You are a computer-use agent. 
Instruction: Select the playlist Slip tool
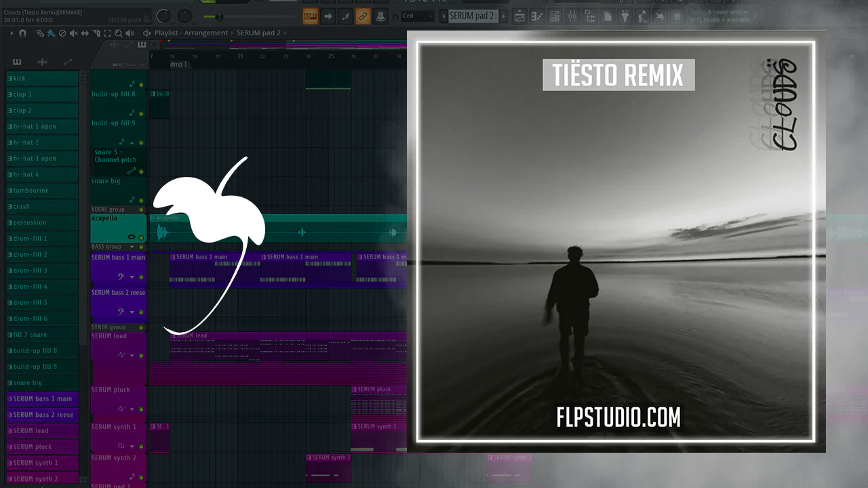click(x=85, y=33)
